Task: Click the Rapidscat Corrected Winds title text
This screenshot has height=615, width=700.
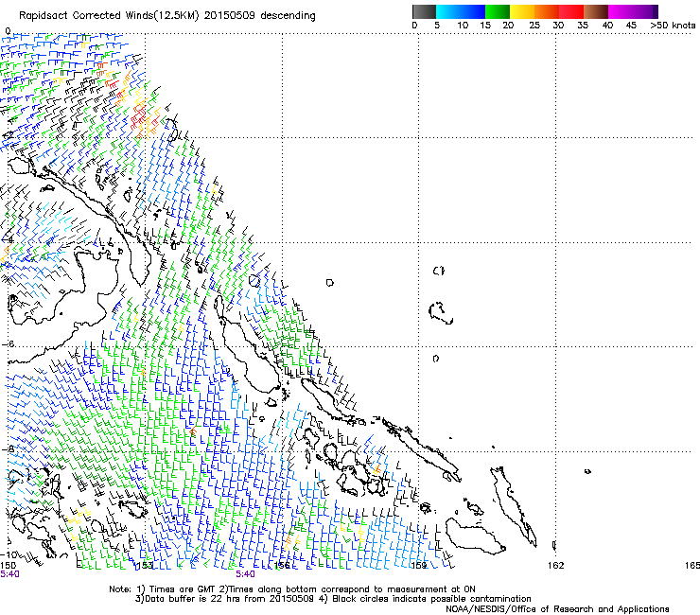Action: [x=167, y=15]
